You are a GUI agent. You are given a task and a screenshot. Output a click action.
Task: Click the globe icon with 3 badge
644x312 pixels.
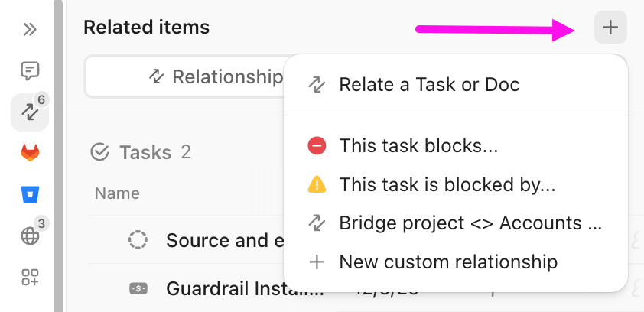point(30,236)
